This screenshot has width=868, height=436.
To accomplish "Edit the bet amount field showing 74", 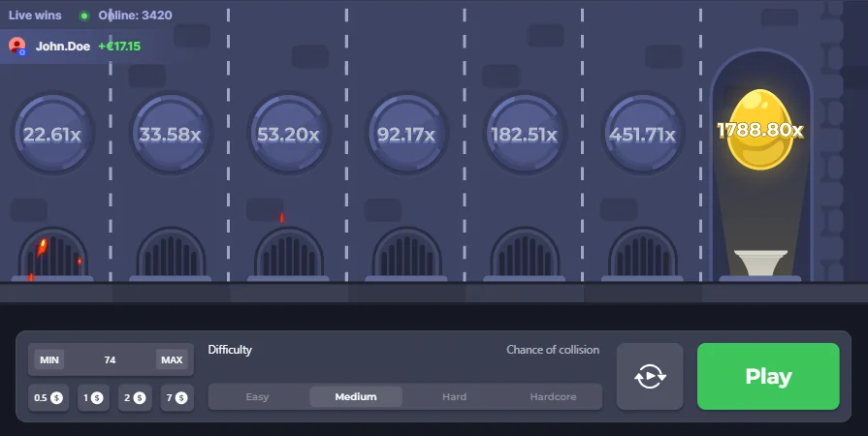I will (x=111, y=359).
